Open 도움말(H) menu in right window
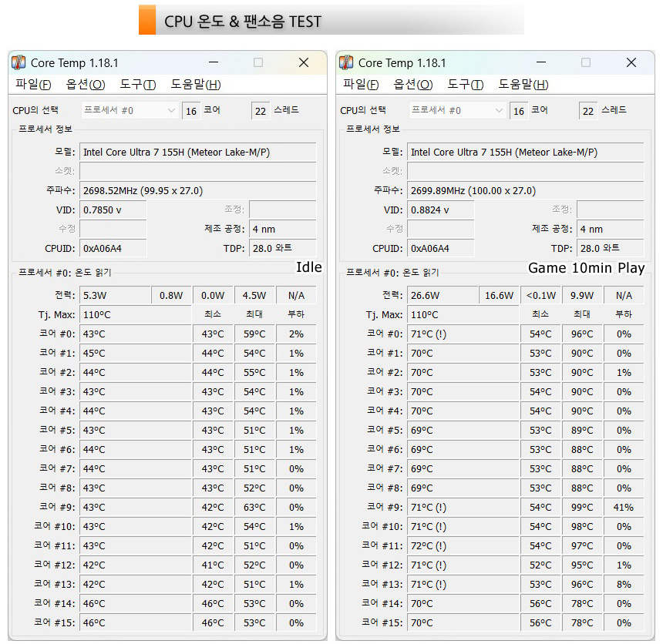 tap(523, 84)
